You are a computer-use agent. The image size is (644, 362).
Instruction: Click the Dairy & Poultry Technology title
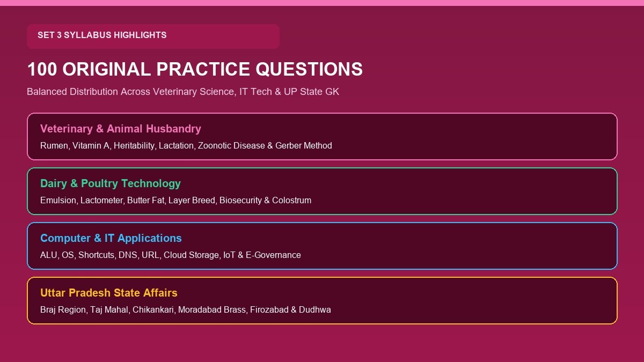click(111, 183)
